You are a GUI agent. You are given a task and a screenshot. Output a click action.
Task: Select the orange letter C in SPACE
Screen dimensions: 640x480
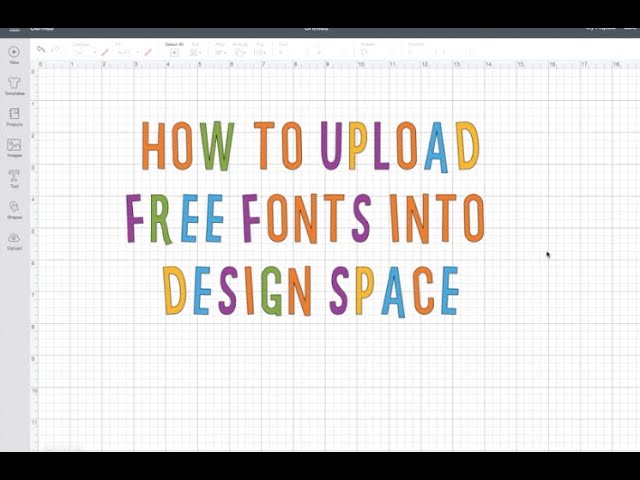point(422,291)
